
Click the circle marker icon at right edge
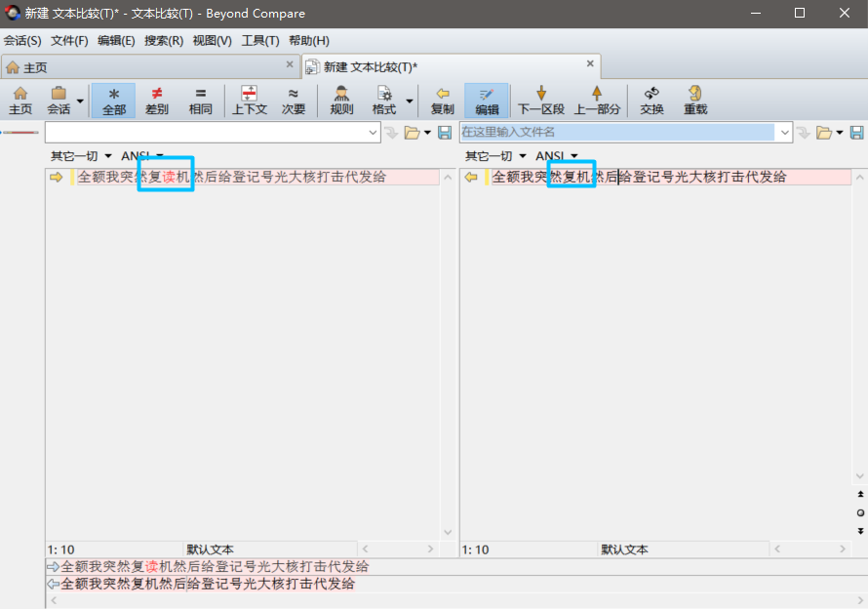point(860,513)
